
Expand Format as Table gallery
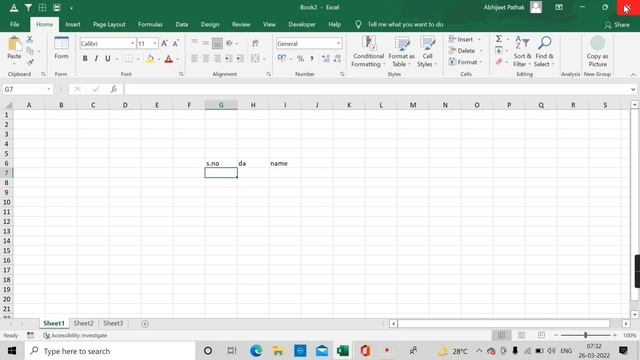(x=402, y=52)
